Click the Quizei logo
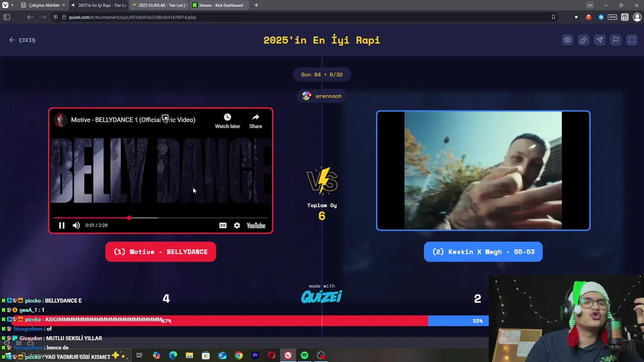 coord(321,297)
